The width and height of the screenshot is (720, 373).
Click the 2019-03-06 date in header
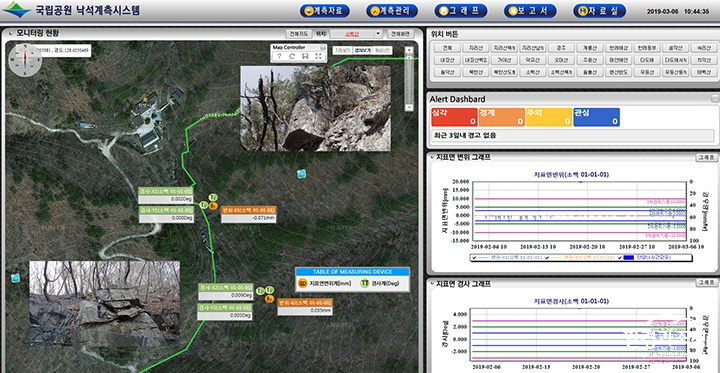tap(662, 11)
